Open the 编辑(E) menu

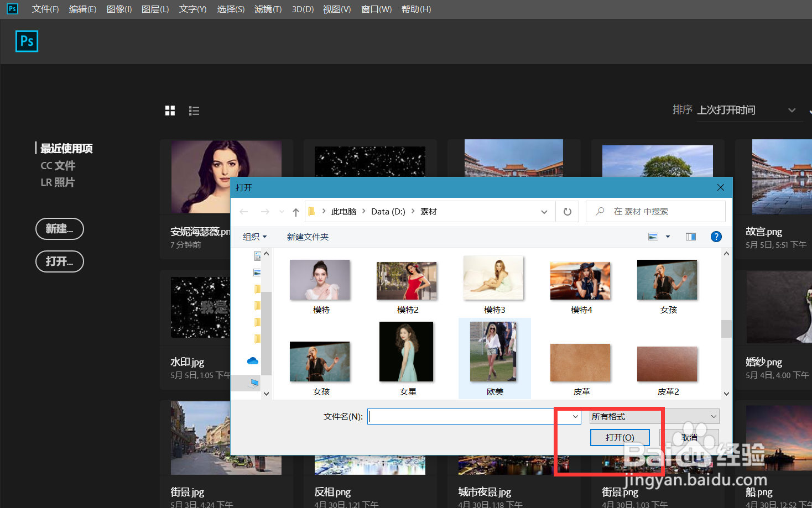82,9
